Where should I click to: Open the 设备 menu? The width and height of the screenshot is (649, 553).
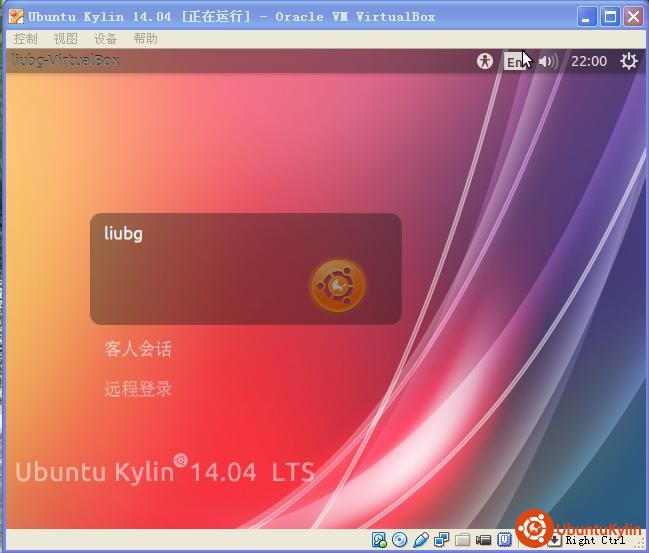pyautogui.click(x=105, y=38)
